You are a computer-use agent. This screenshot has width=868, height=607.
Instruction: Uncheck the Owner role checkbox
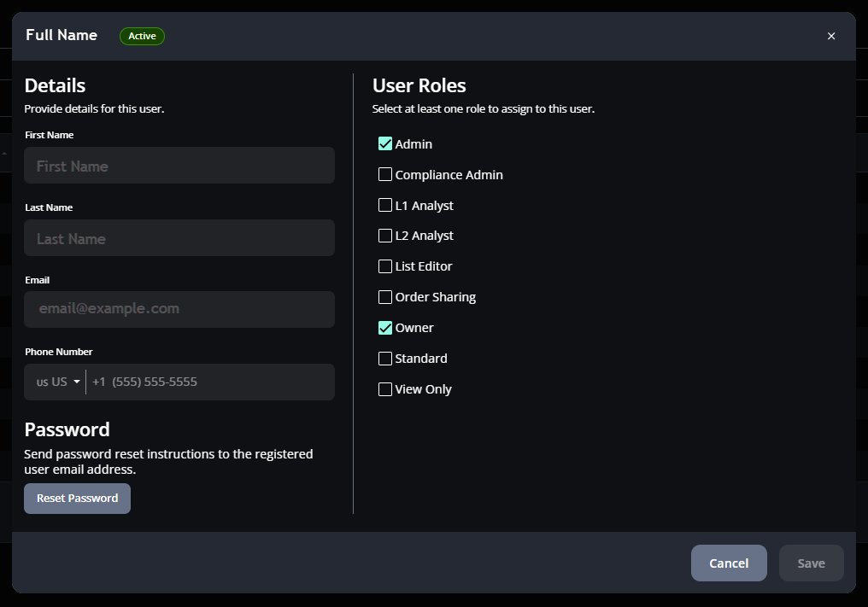point(385,328)
